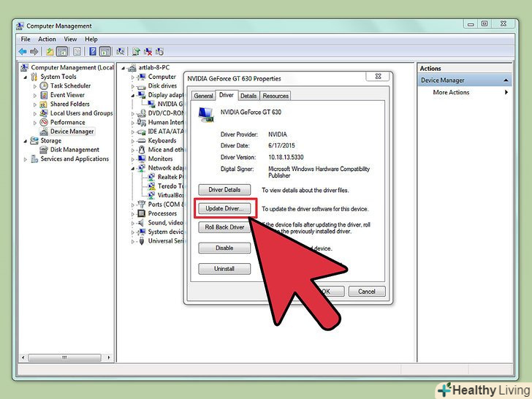
Task: Click the blue Help question mark icon
Action: (93, 52)
